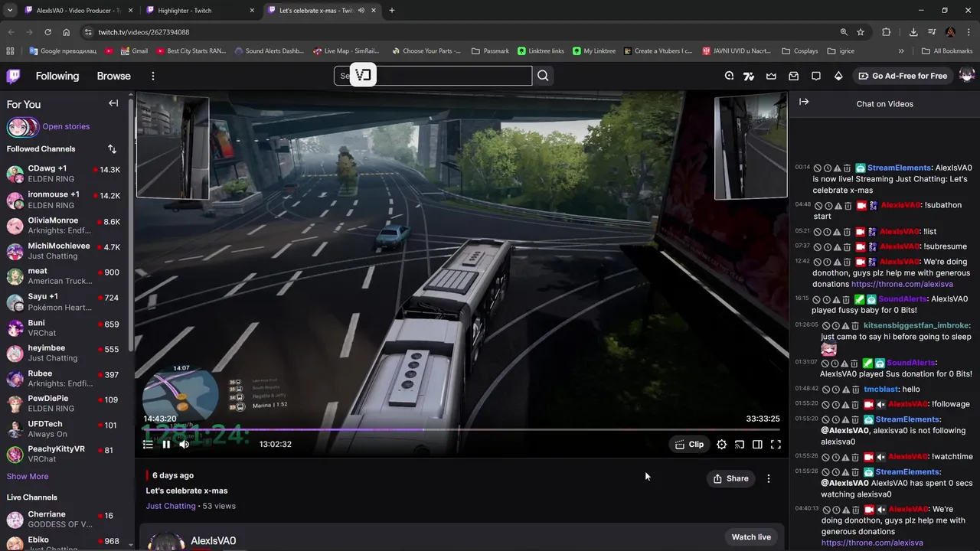Open the notifications inbox icon
Screen dimensions: 980x551
pos(793,76)
